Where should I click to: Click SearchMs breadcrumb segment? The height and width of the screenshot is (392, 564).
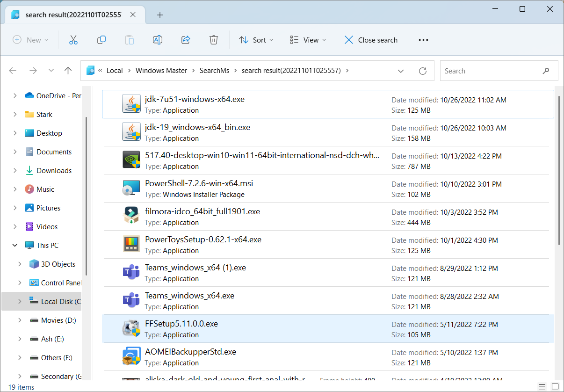[214, 71]
